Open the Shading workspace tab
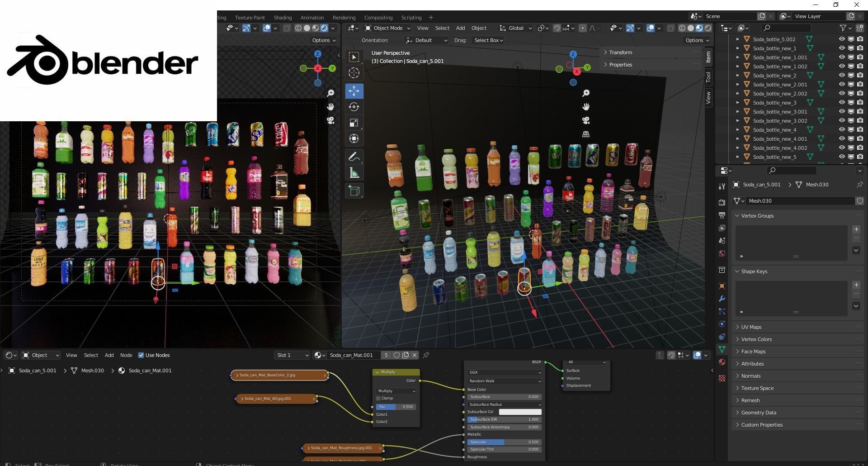 283,18
